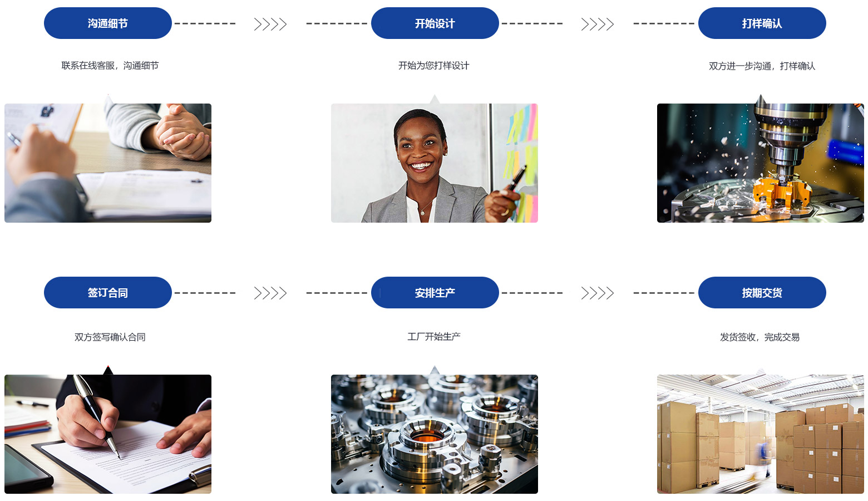Open the metal machined parts photo
The height and width of the screenshot is (501, 868).
click(x=435, y=434)
